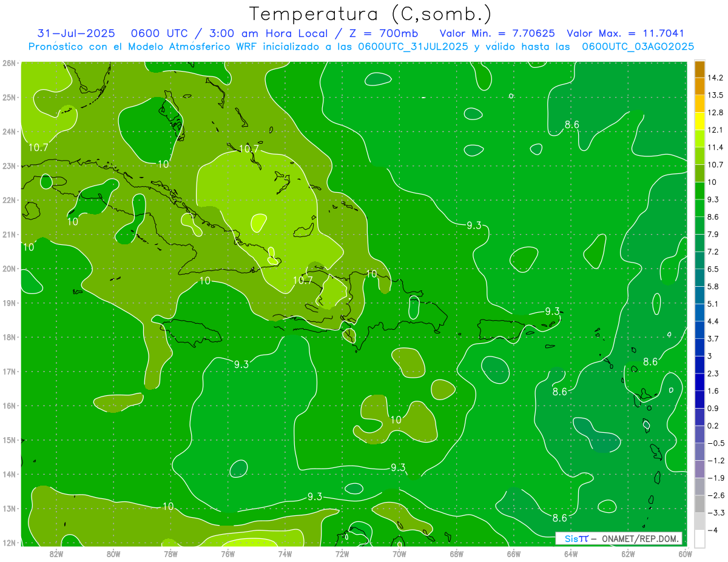
Task: Select the '76W' longitude axis label
Action: pyautogui.click(x=227, y=554)
